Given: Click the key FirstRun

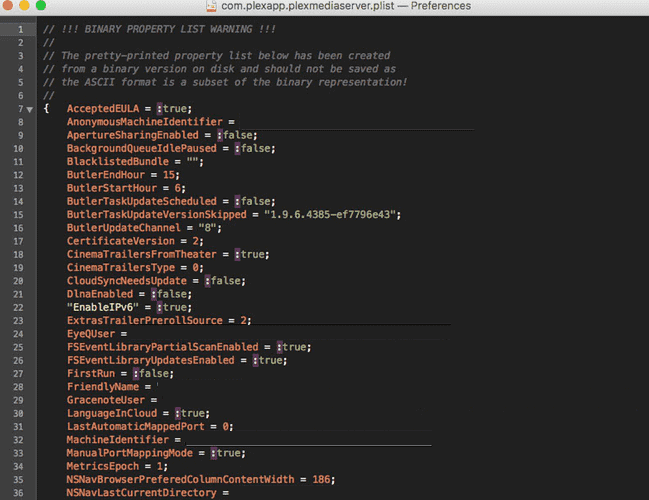Looking at the screenshot, I should point(91,373).
